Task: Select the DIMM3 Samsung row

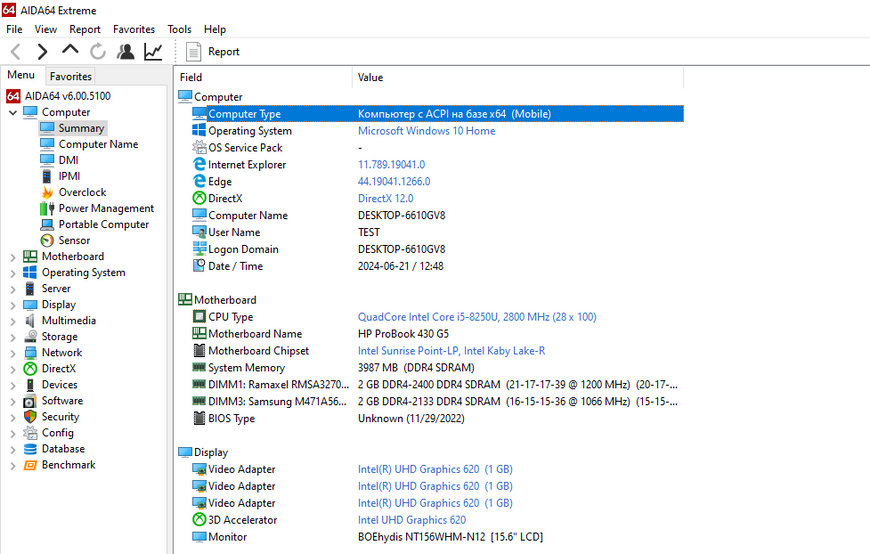Action: point(437,401)
